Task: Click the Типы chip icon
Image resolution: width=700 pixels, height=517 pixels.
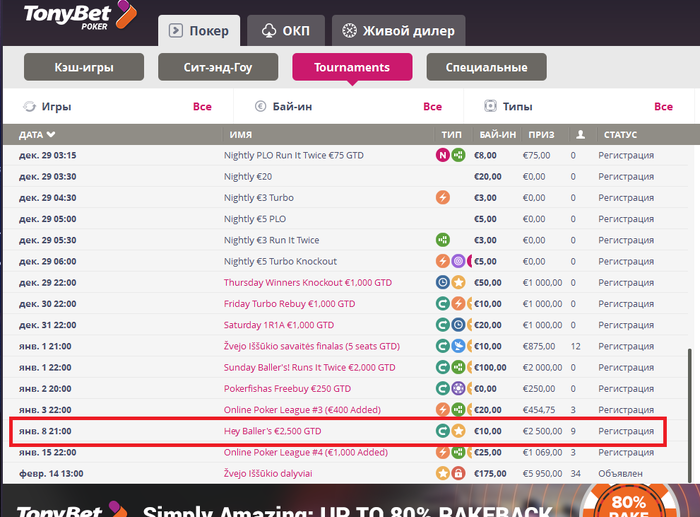Action: tap(490, 106)
